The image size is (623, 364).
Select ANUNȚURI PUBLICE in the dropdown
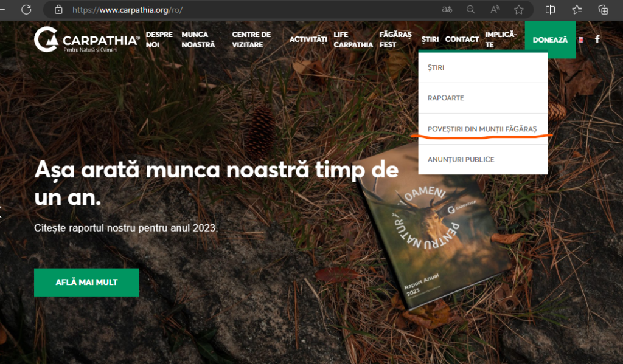pos(482,160)
